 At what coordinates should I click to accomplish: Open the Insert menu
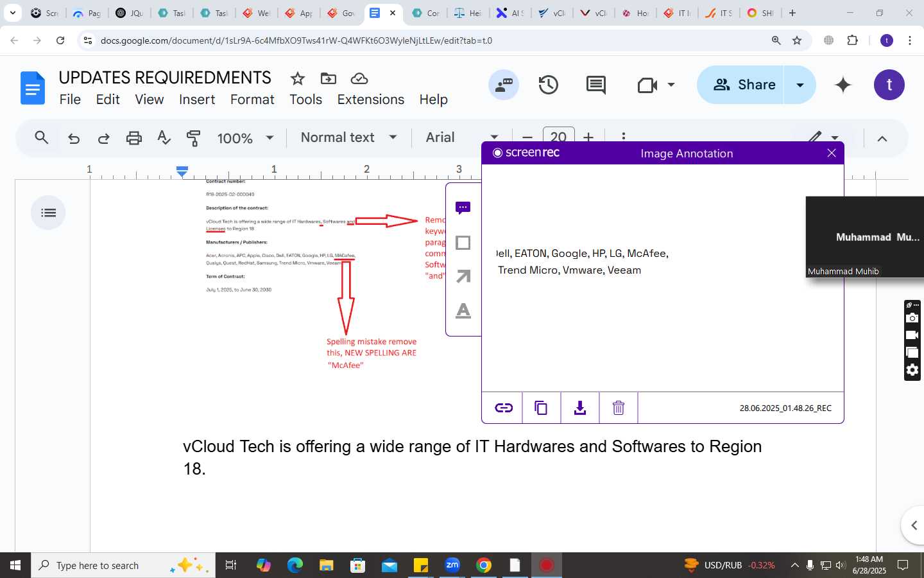(197, 100)
